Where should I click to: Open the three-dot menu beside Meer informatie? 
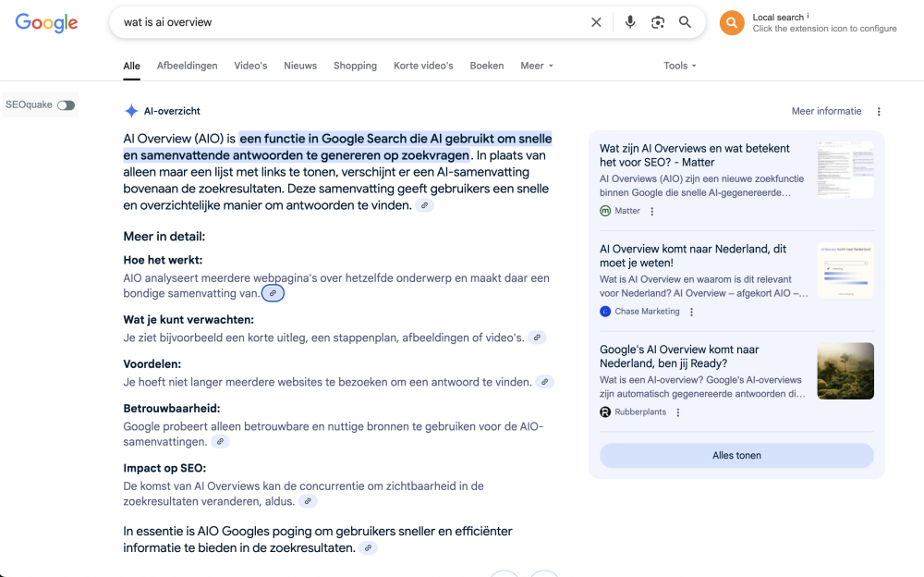(879, 112)
